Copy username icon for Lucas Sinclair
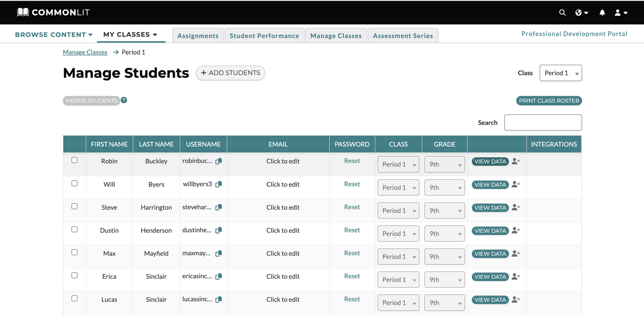Screen dimensions: 644x315 [219, 299]
